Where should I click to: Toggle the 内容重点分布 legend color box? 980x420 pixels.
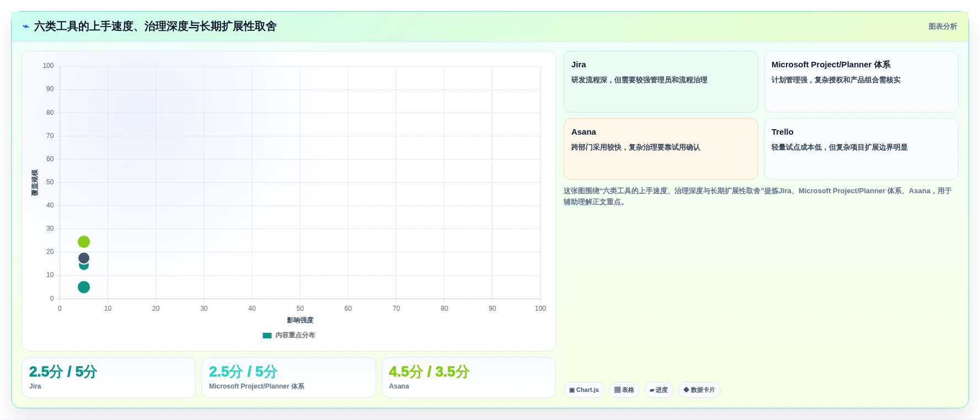pos(267,336)
